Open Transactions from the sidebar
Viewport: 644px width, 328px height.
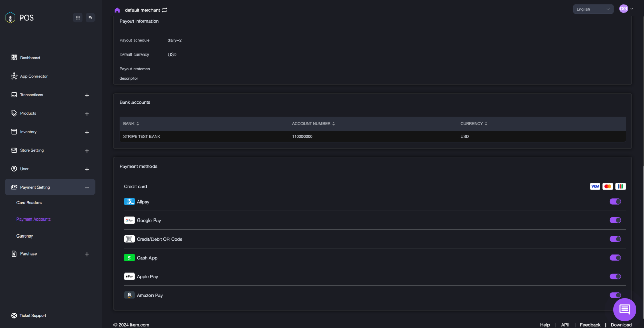(x=32, y=95)
